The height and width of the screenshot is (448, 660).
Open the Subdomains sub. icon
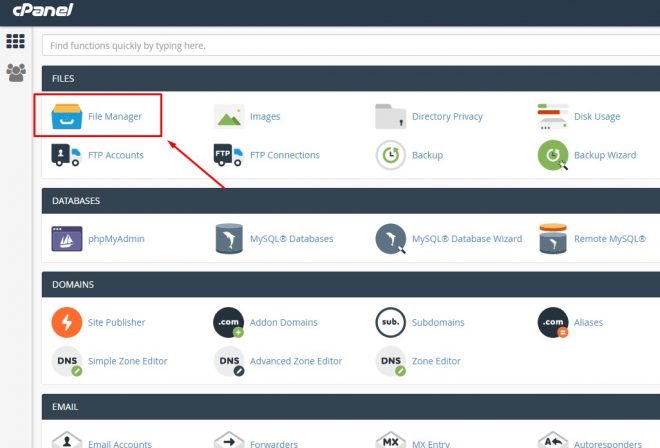click(x=390, y=323)
